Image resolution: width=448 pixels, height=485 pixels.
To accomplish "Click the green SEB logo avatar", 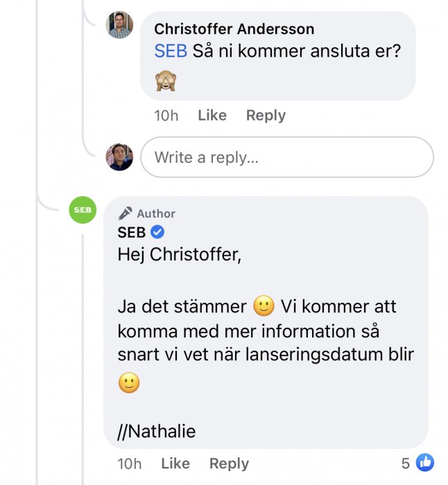I will [83, 210].
